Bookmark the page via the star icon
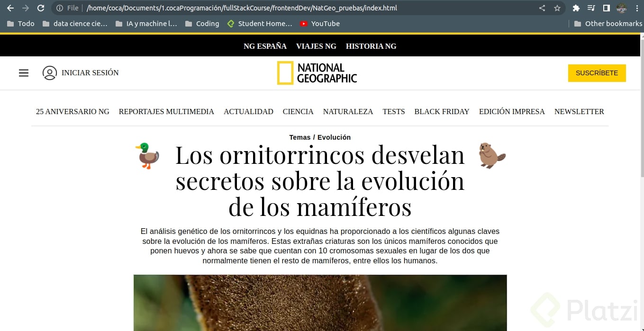644x331 pixels. click(558, 8)
